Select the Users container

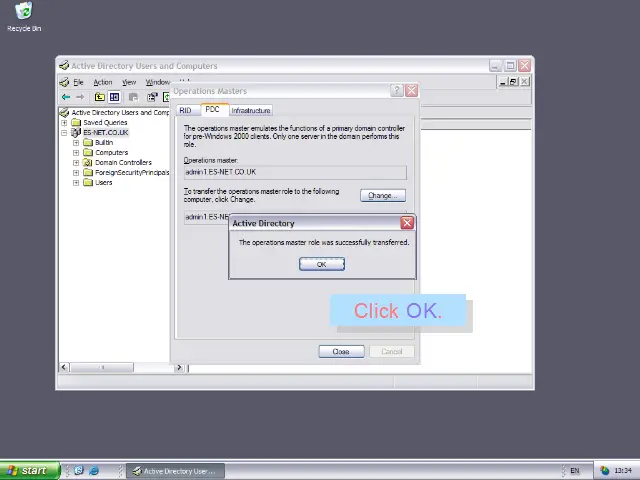coord(104,182)
